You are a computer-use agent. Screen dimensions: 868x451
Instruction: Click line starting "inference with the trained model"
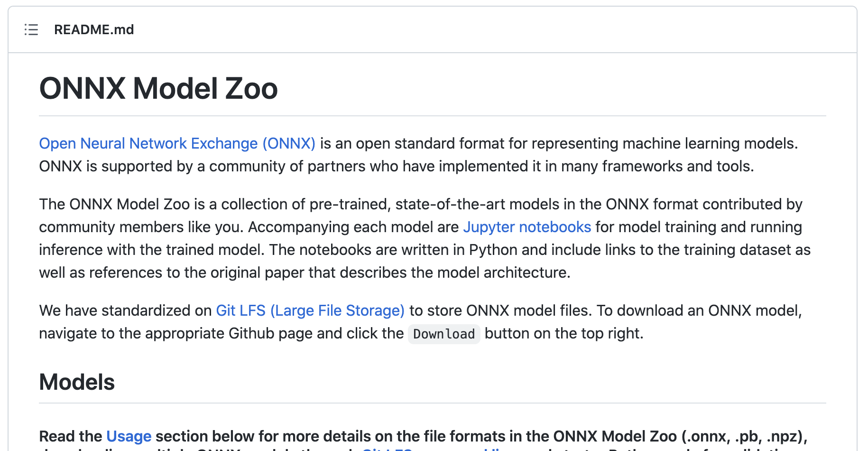[x=425, y=250]
